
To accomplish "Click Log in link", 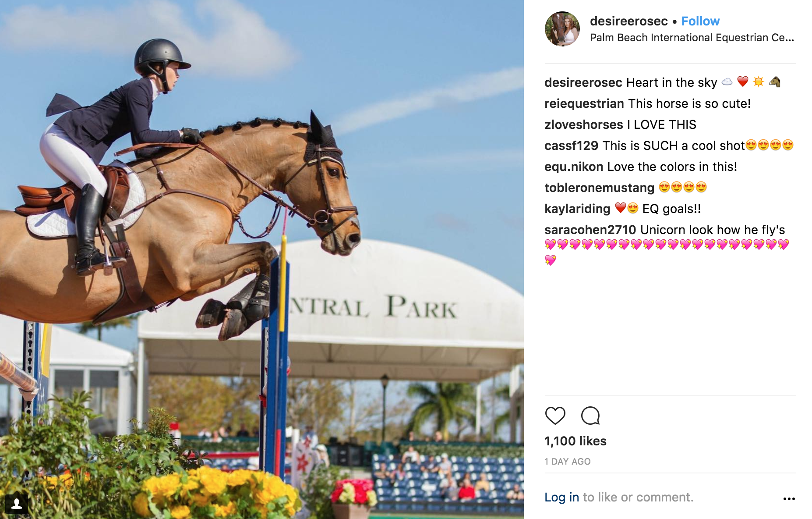I will point(561,497).
